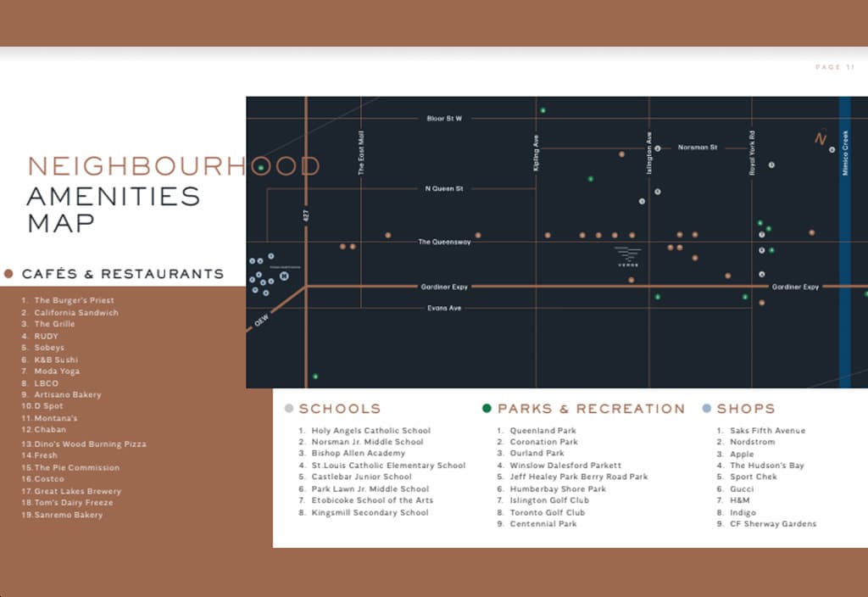Click the grey Schools legend dot
868x597 pixels.
pyautogui.click(x=288, y=409)
